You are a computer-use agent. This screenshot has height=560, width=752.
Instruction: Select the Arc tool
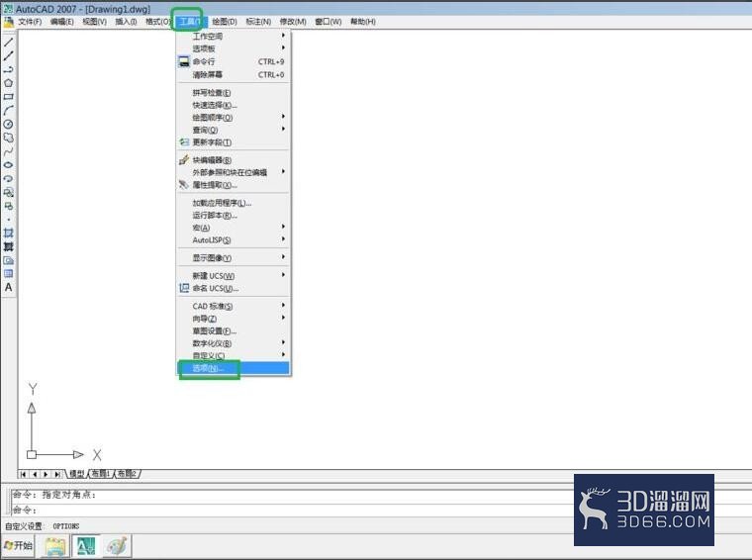[8, 110]
